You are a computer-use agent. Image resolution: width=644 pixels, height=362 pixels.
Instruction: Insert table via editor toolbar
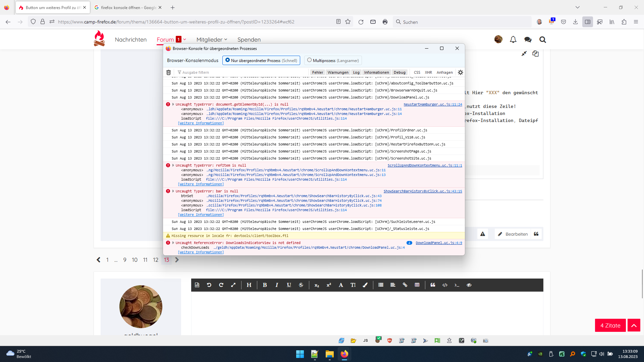coord(417,285)
